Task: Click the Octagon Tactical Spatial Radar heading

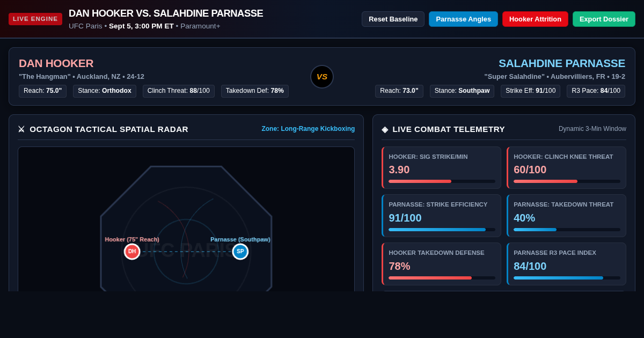Action: [109, 129]
